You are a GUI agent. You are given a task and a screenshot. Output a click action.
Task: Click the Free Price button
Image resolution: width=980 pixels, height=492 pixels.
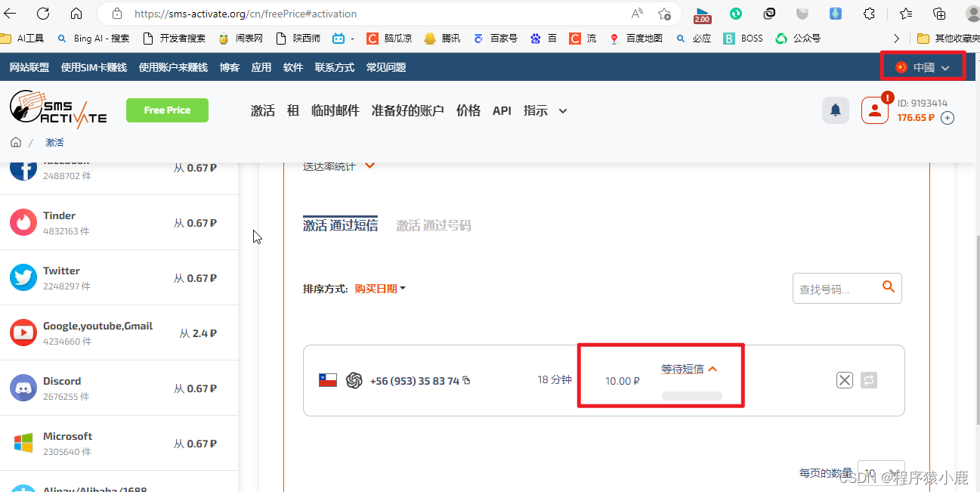[167, 110]
